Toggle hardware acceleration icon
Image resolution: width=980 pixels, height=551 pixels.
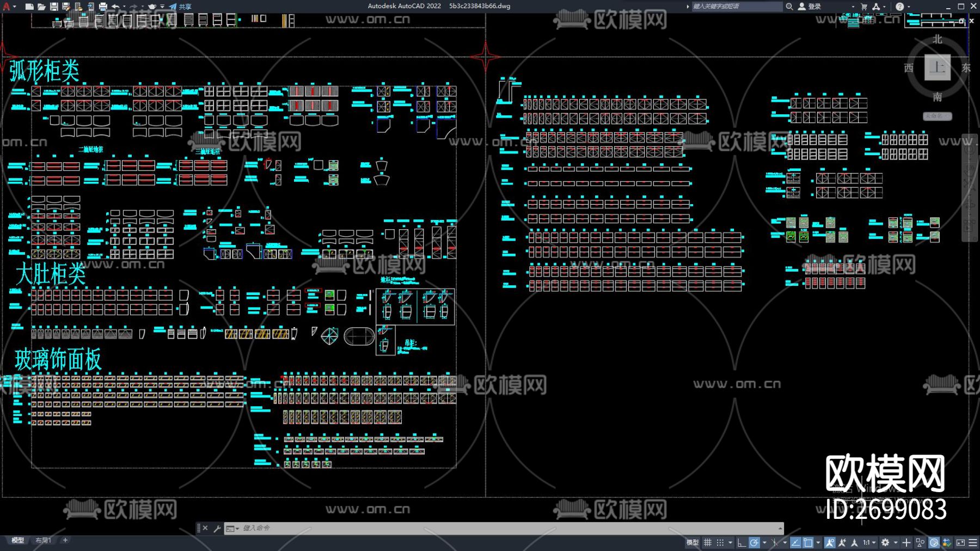click(934, 542)
